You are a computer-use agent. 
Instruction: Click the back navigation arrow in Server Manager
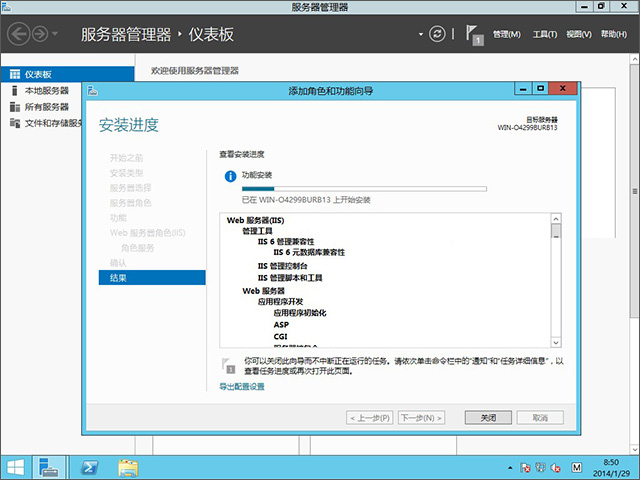point(19,34)
